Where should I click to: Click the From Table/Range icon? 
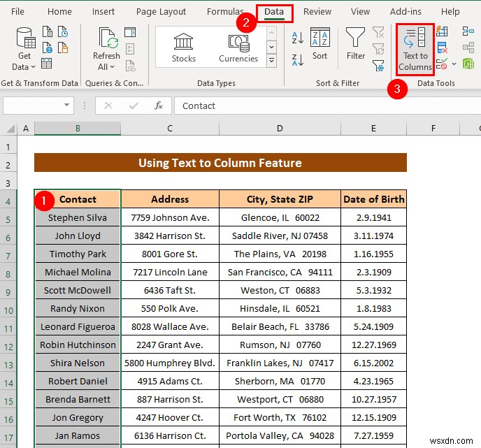point(46,63)
